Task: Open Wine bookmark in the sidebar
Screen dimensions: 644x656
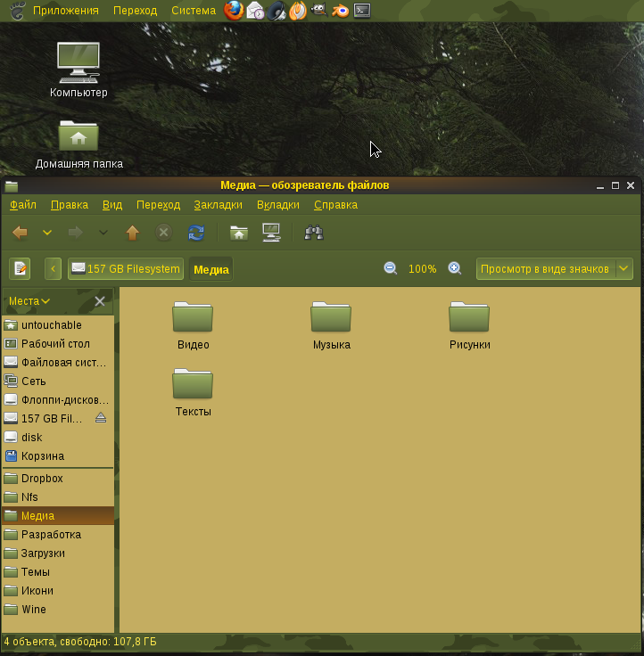Action: (x=58, y=610)
